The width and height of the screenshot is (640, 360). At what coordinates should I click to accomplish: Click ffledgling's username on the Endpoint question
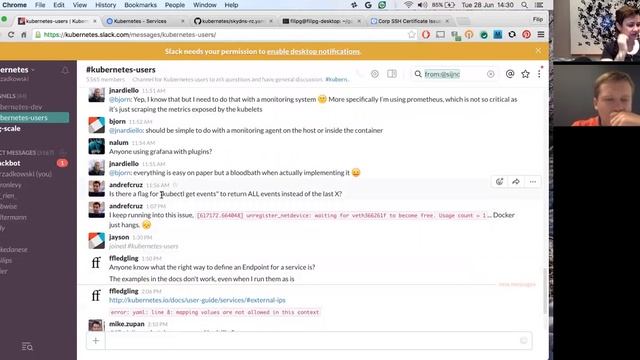124,258
